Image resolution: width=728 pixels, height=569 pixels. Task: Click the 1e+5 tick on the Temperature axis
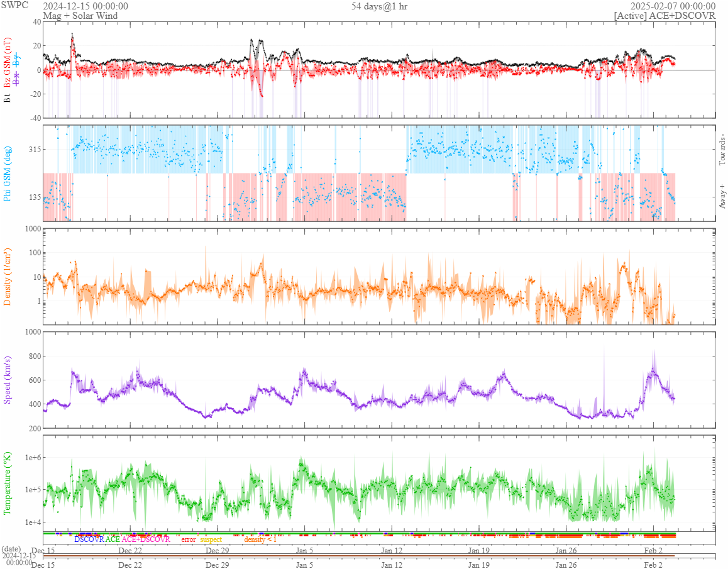33,490
